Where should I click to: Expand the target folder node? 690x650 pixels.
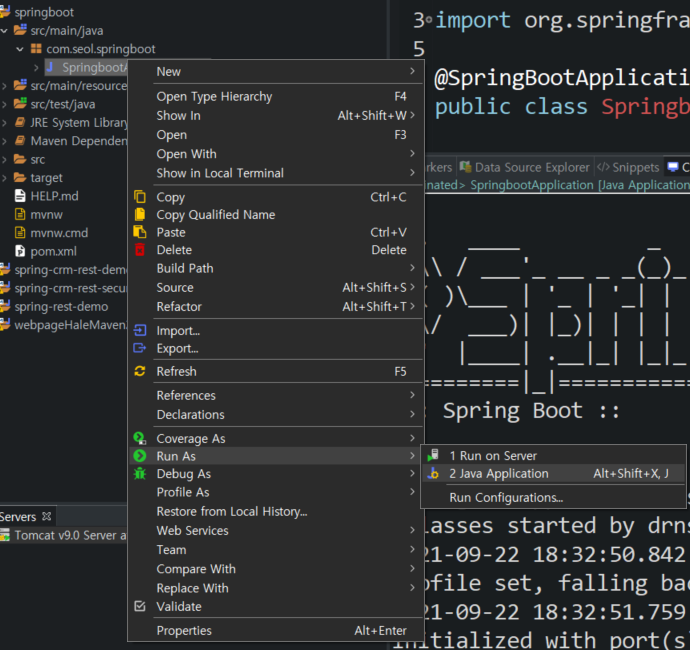coord(4,178)
